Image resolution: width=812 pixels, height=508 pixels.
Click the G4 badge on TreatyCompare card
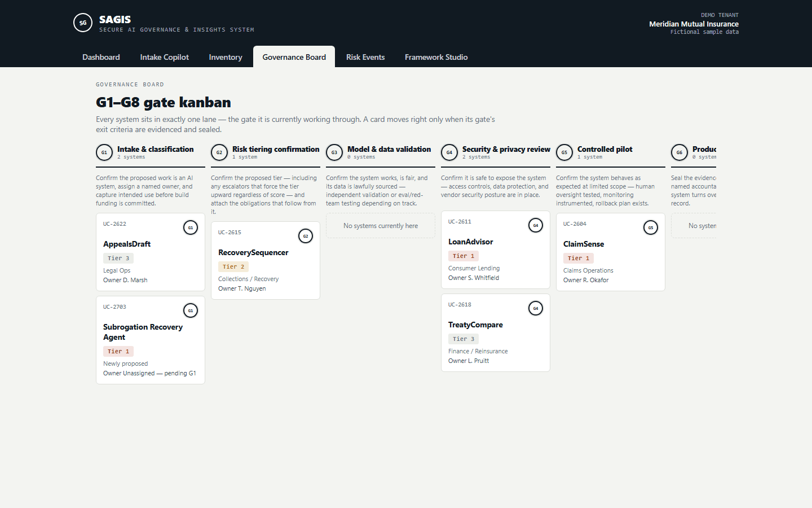[536, 308]
